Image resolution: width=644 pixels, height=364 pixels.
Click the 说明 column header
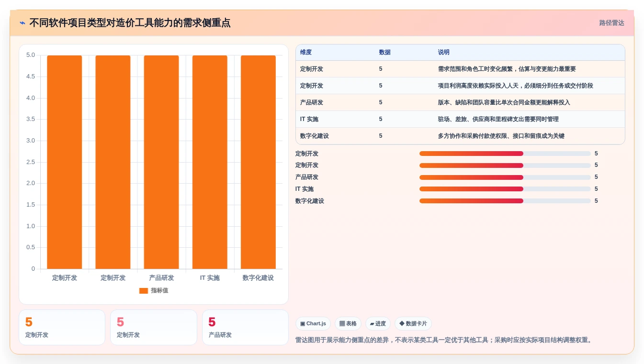[x=444, y=52]
